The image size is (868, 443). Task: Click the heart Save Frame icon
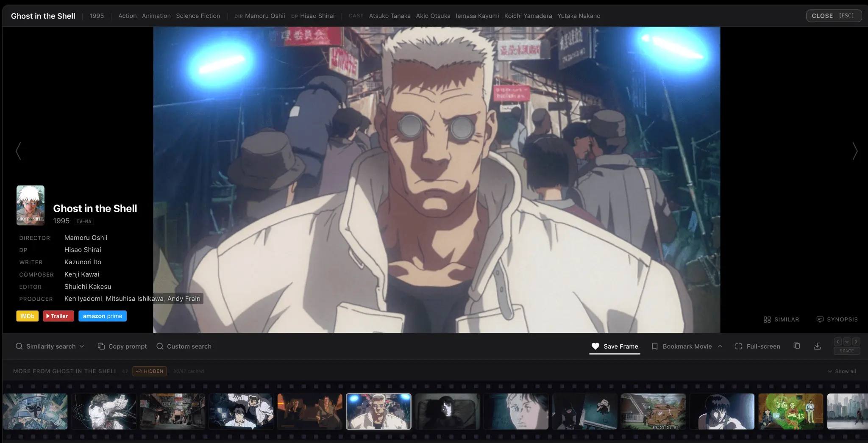595,346
